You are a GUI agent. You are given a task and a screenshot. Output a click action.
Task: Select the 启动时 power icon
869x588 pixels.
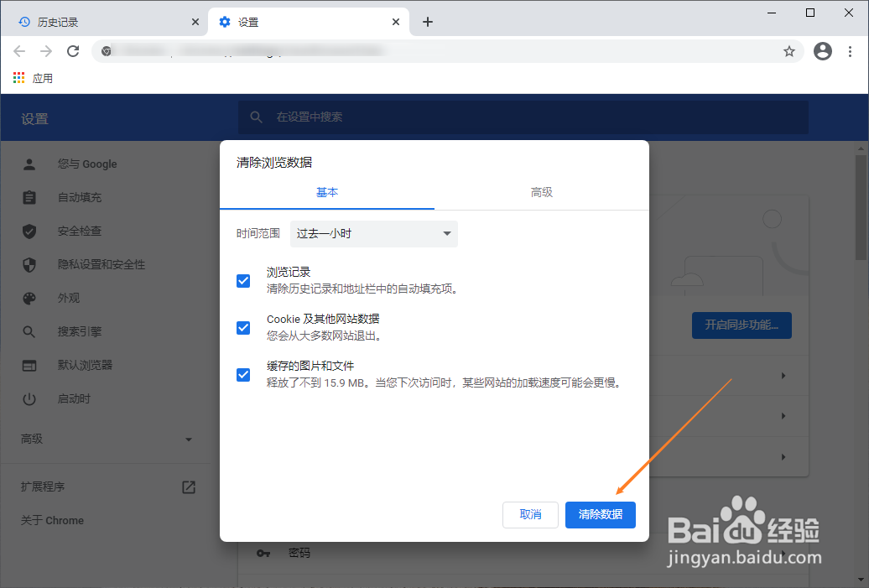(29, 398)
